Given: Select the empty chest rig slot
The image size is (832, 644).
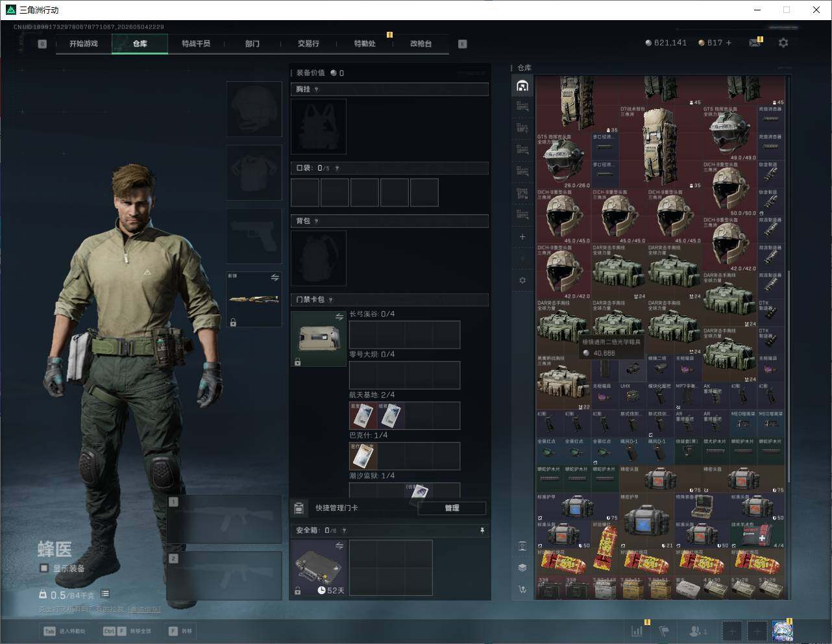Looking at the screenshot, I should coord(319,127).
